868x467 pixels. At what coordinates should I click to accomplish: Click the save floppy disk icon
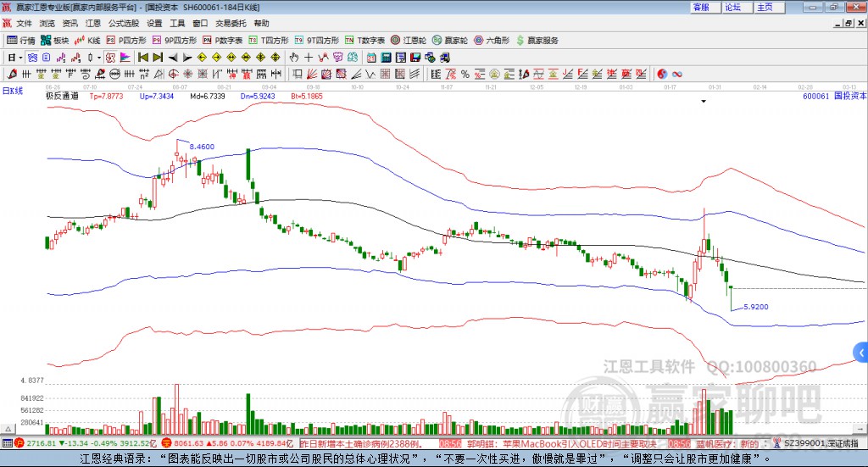[415, 57]
